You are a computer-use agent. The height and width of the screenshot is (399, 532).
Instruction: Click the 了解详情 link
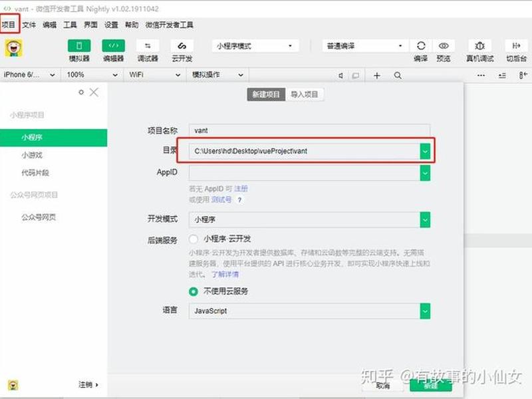point(225,274)
